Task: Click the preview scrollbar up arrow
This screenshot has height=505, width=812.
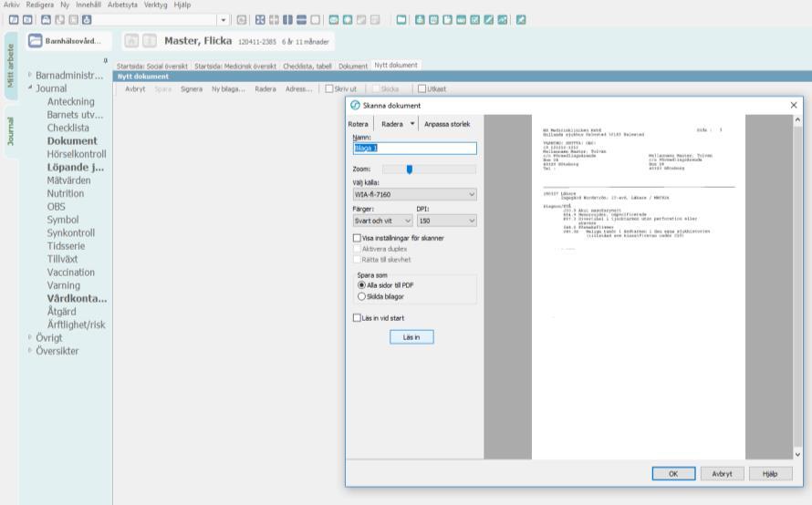Action: click(797, 119)
